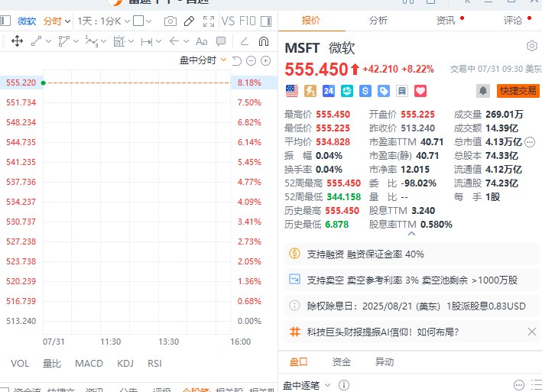
Task: Open the chart layout square dropdown
Action: pos(142,21)
